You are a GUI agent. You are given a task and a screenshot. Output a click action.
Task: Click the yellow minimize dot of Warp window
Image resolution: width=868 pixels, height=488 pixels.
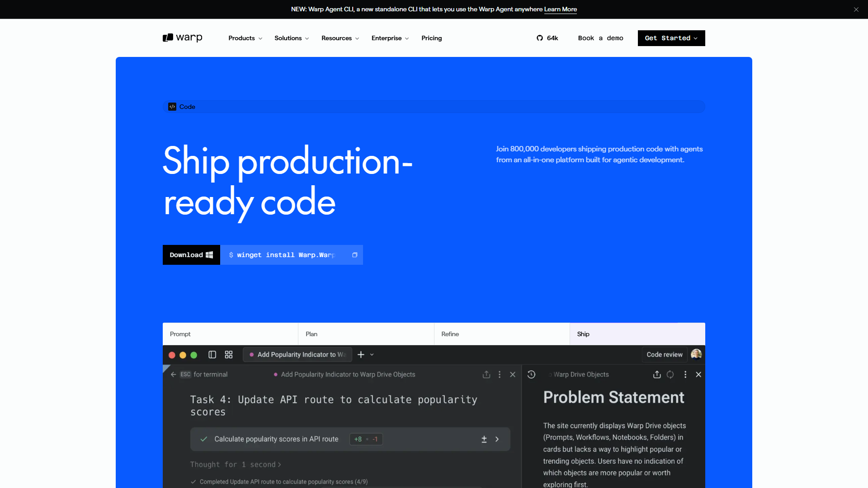click(x=183, y=355)
